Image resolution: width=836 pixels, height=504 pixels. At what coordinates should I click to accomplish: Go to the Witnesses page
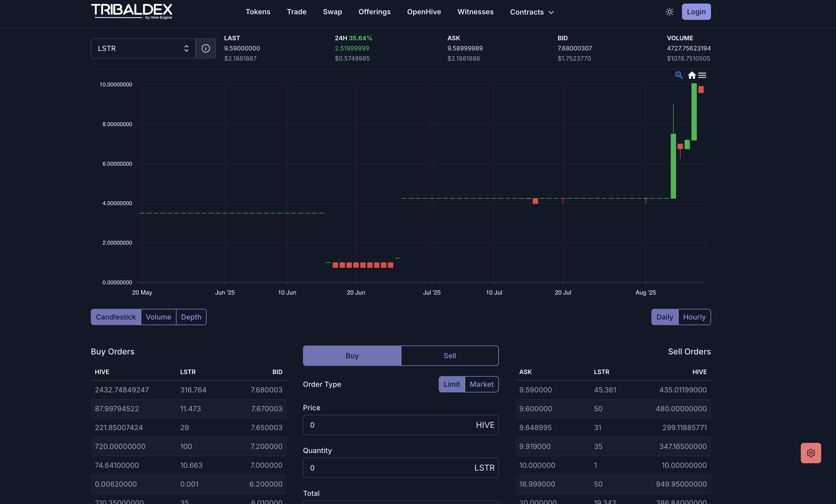pyautogui.click(x=475, y=12)
